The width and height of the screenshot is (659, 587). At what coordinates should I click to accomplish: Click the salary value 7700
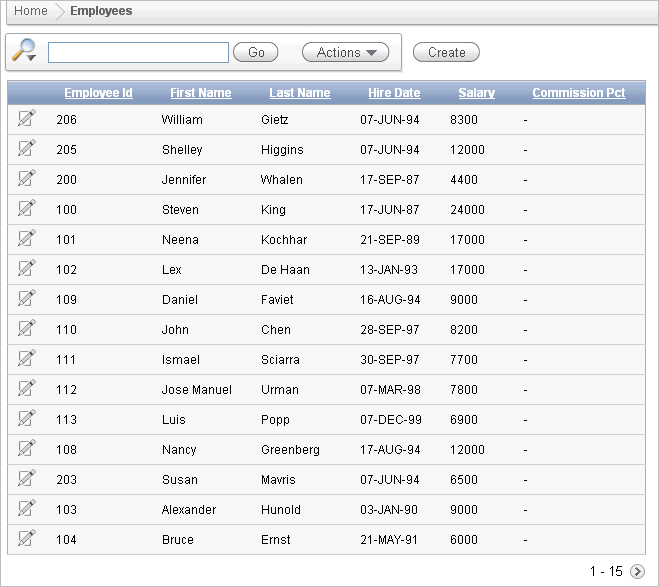point(464,360)
